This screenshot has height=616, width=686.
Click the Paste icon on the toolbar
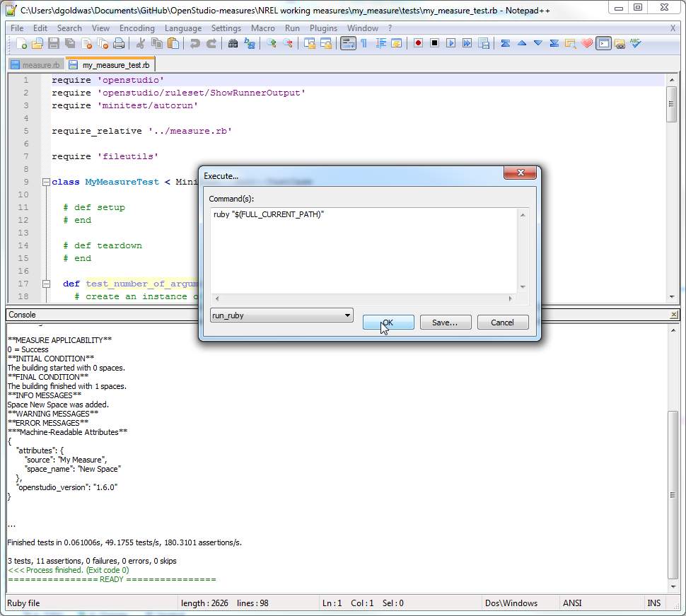coord(175,44)
